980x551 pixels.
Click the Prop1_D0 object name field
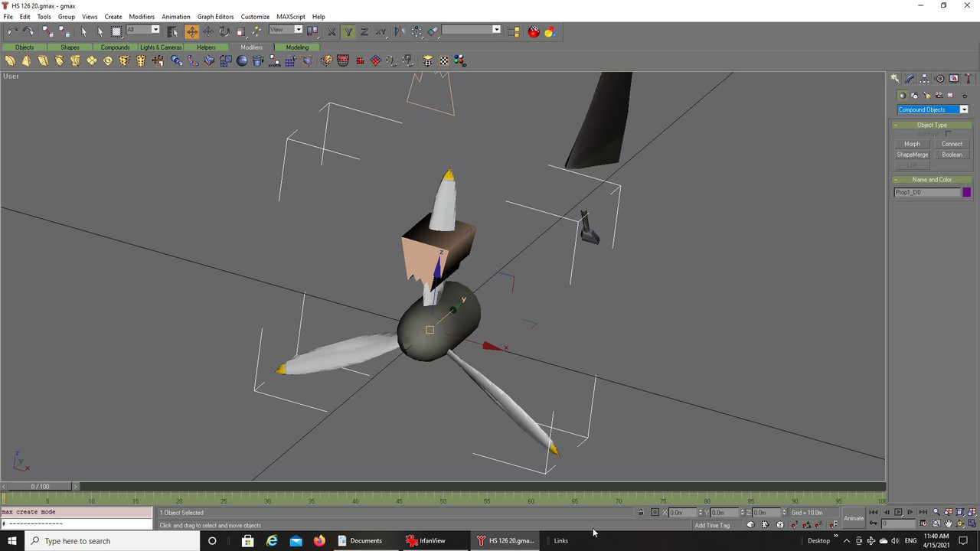pyautogui.click(x=927, y=192)
